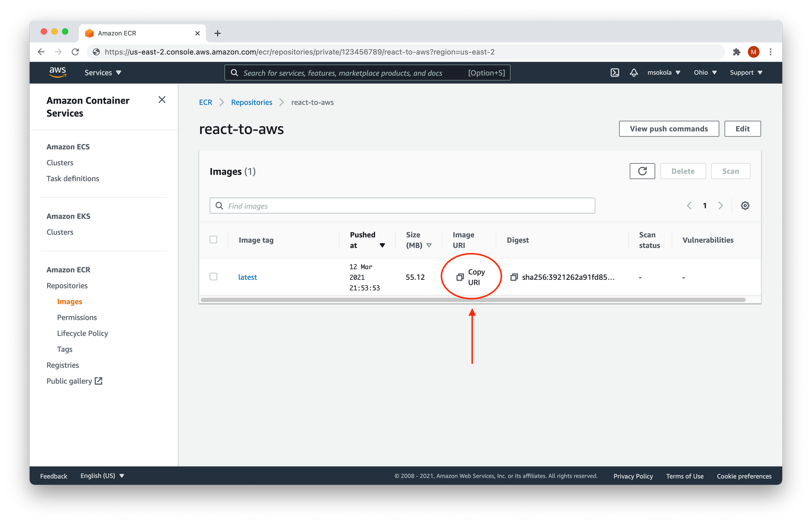Image resolution: width=812 pixels, height=524 pixels.
Task: Open Registries in sidebar
Action: coord(63,365)
